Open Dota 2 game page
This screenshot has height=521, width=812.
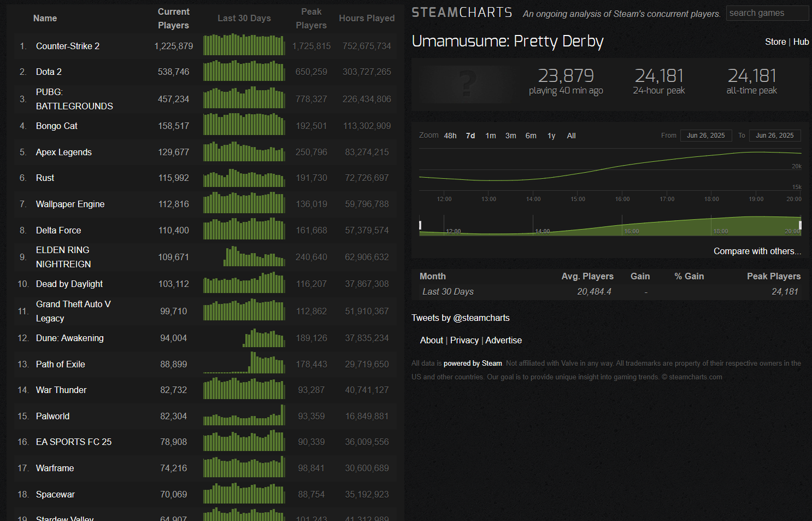pyautogui.click(x=49, y=72)
